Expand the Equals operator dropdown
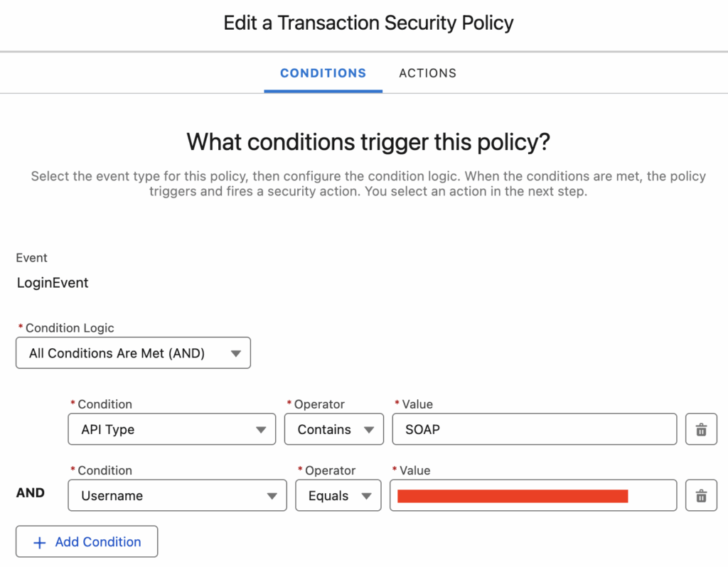Screen dimensions: 728x567 tap(339, 496)
